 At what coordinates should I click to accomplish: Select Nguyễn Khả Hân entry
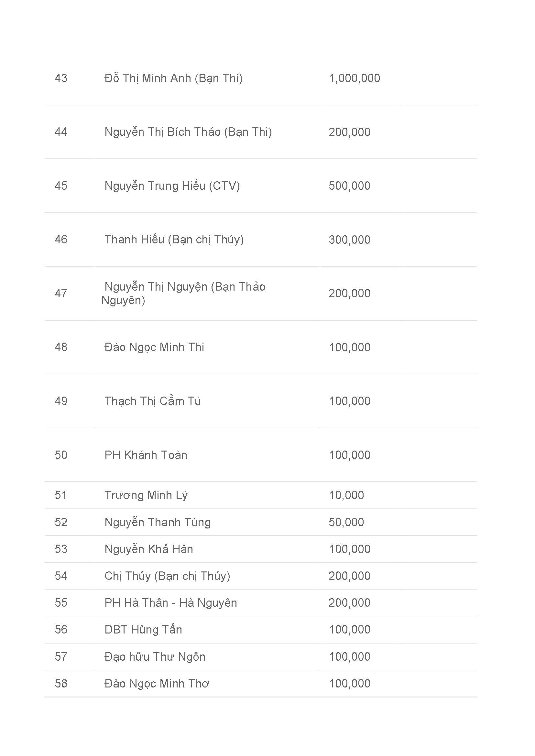coord(148,549)
